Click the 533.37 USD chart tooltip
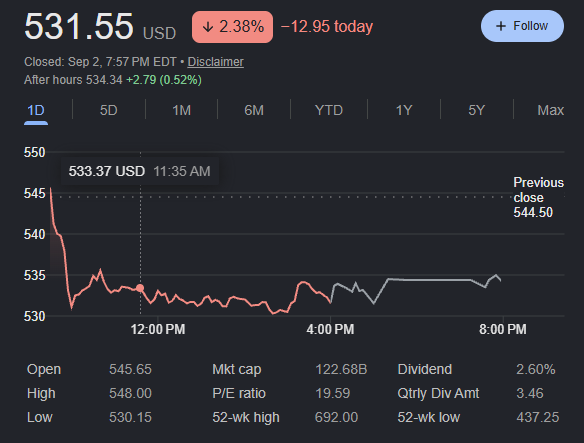This screenshot has height=443, width=584. point(140,171)
